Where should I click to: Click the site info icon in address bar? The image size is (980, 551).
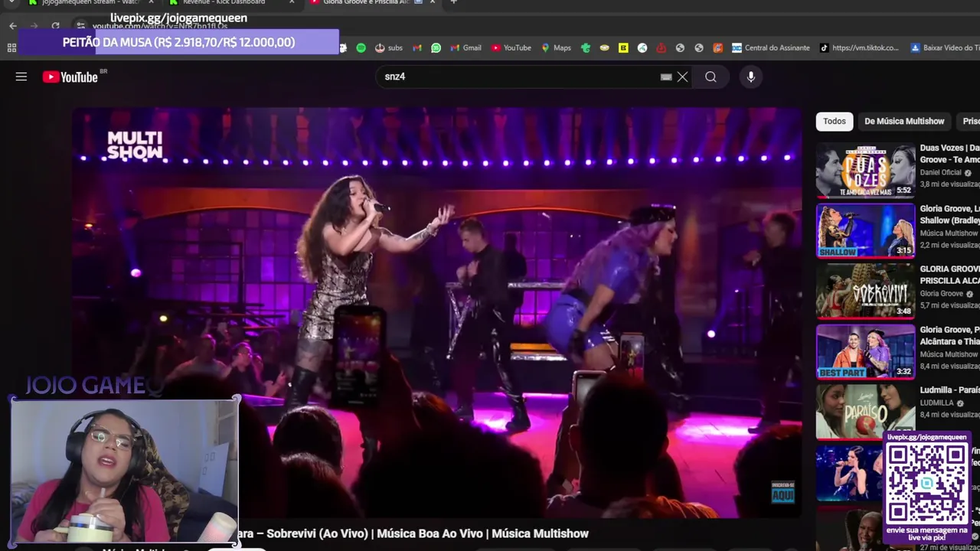click(x=80, y=26)
